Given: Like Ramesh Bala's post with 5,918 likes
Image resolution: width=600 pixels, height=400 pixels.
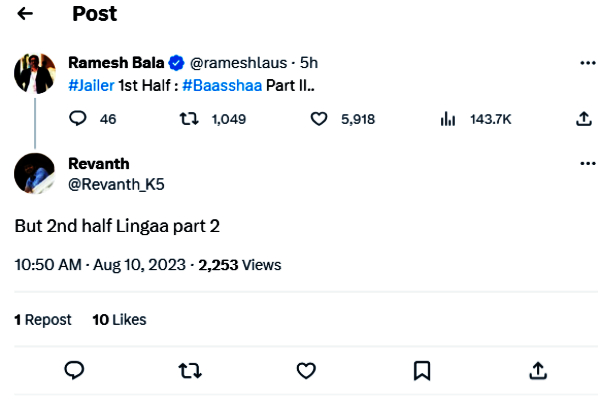Looking at the screenshot, I should pyautogui.click(x=320, y=119).
